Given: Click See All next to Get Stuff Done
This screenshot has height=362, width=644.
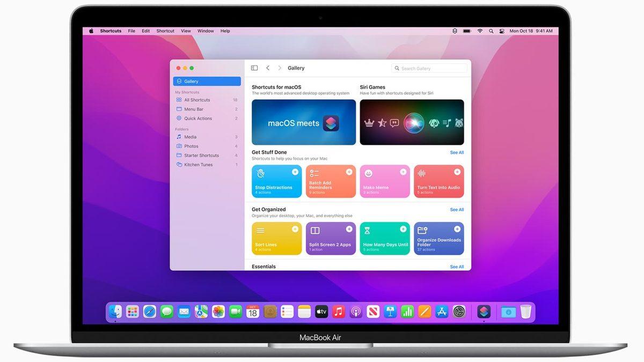Looking at the screenshot, I should (x=457, y=152).
